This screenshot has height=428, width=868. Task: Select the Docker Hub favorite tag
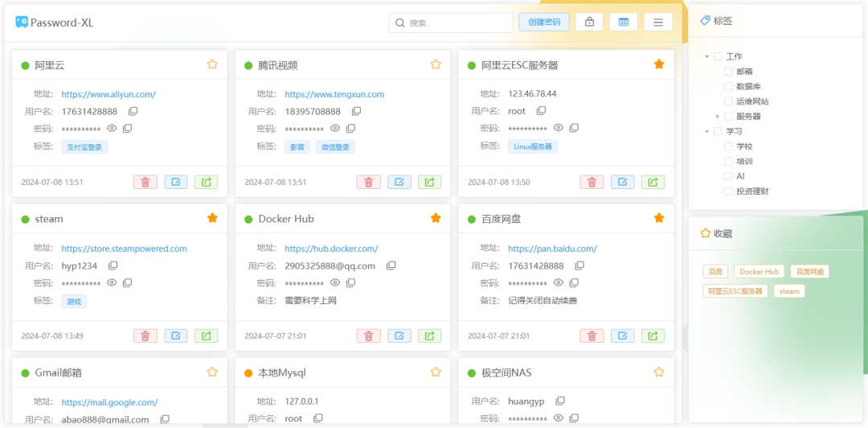click(x=759, y=272)
